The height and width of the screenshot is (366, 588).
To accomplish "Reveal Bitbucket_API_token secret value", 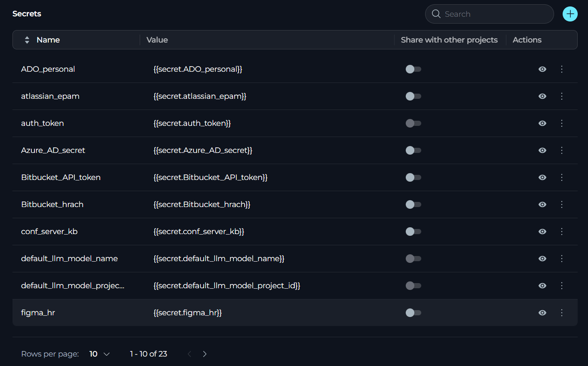I will (542, 177).
